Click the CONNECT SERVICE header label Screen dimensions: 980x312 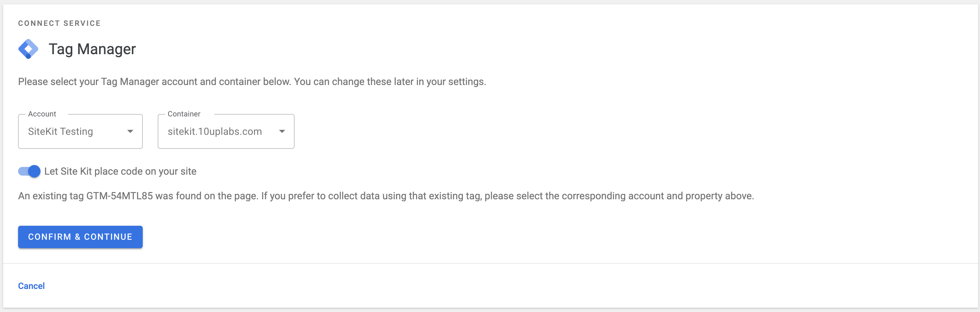59,23
